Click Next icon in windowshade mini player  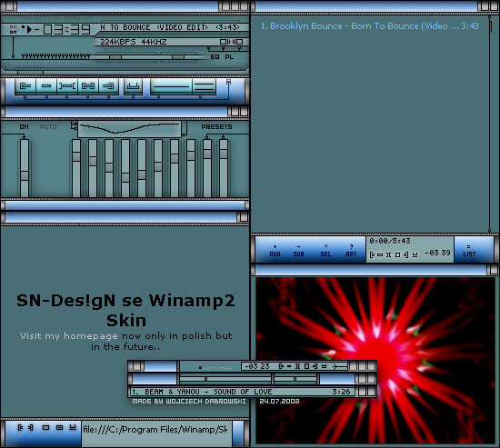[315, 366]
